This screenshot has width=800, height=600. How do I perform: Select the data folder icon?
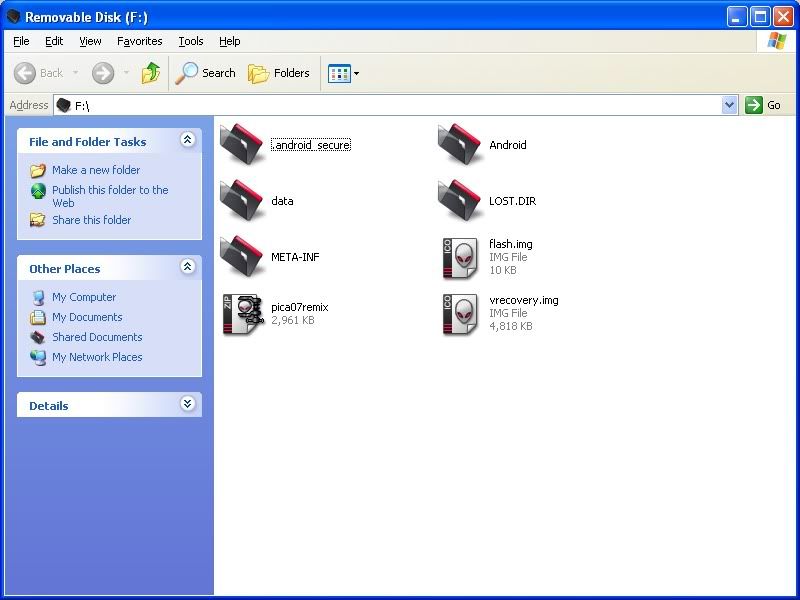tap(242, 200)
